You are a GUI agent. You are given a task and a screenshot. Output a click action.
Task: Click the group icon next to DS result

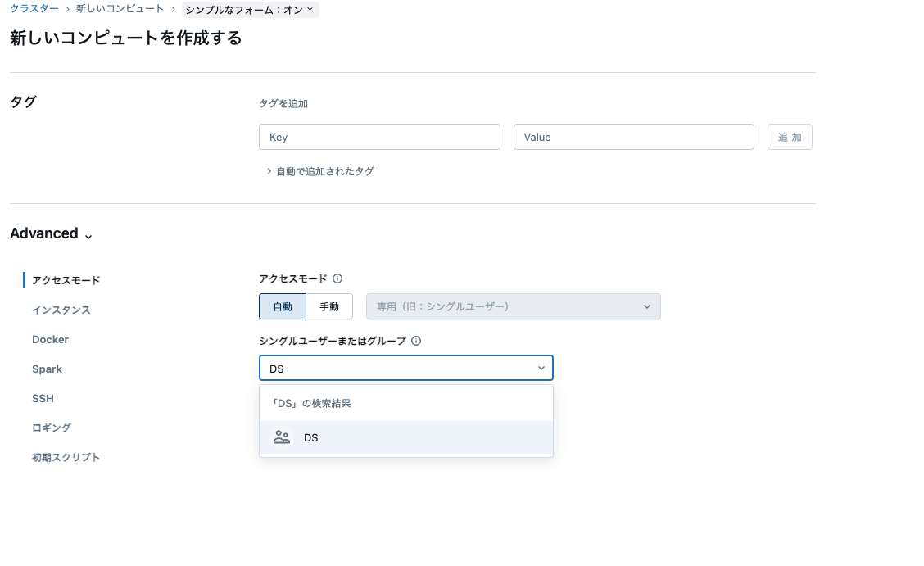(x=281, y=437)
